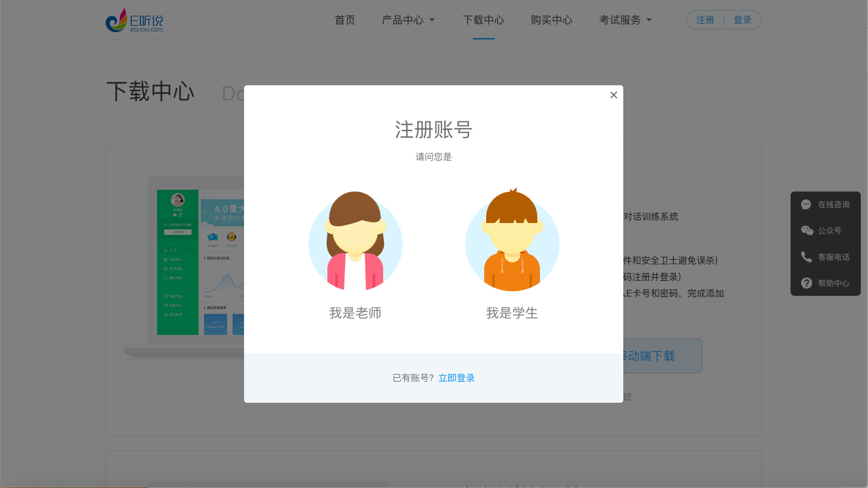Screen dimensions: 868x488
Task: Open 在线咨询 in the side panel
Action: coord(825,205)
